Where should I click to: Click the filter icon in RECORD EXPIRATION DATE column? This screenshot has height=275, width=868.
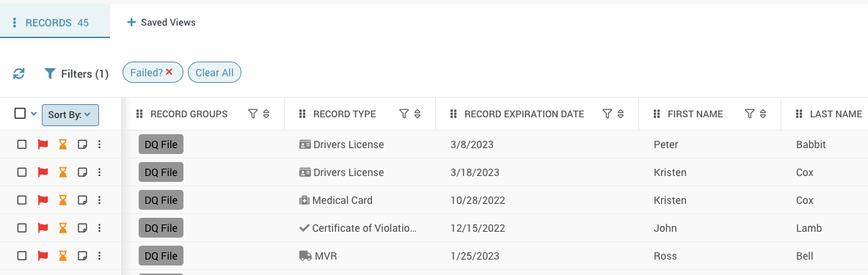click(x=608, y=114)
